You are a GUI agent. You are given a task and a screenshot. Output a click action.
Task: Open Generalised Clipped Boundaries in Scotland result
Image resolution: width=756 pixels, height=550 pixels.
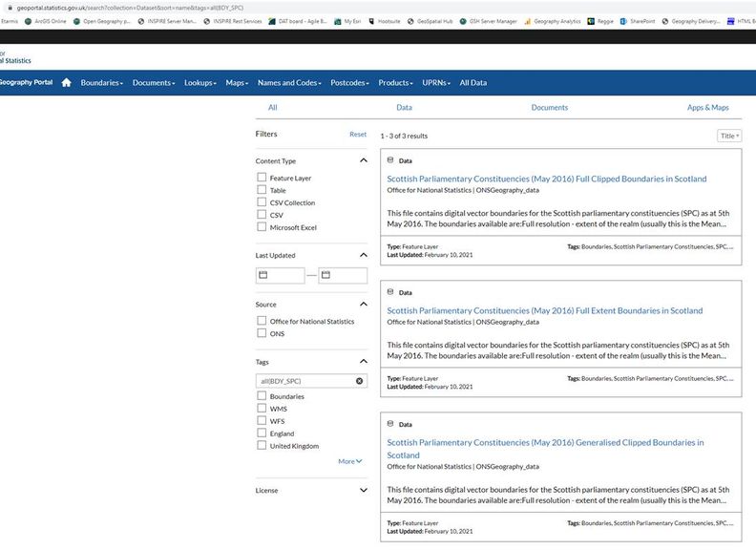[545, 449]
